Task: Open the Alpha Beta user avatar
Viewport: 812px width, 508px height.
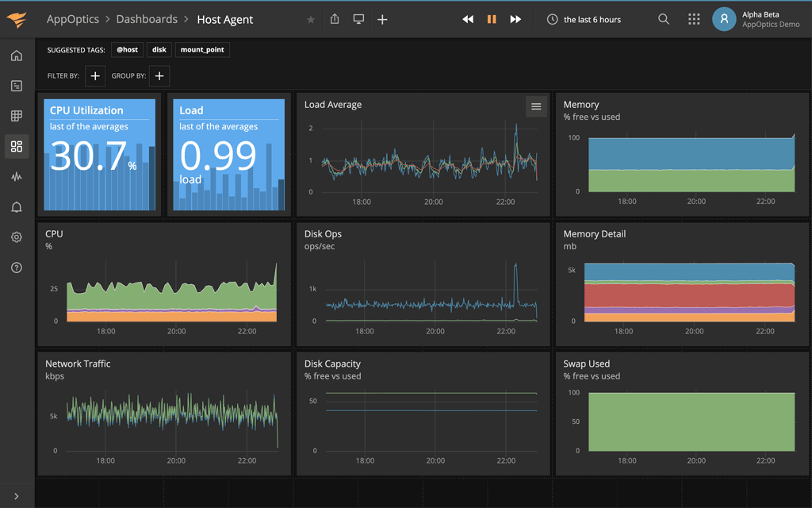Action: pos(724,19)
